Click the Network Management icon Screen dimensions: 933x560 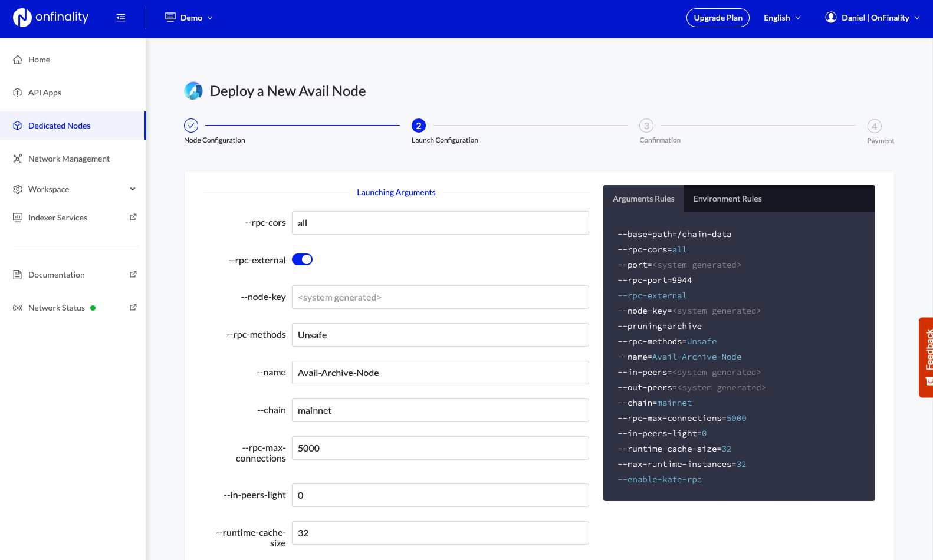[18, 159]
